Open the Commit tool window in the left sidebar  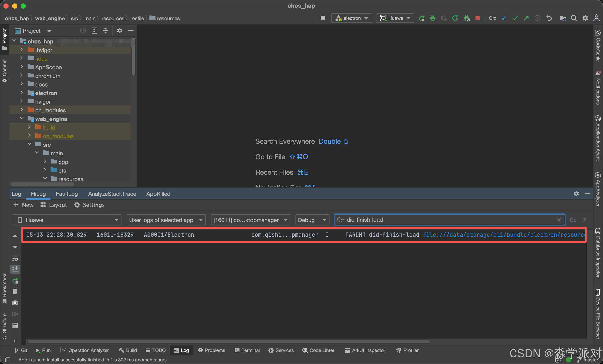[x=4, y=71]
